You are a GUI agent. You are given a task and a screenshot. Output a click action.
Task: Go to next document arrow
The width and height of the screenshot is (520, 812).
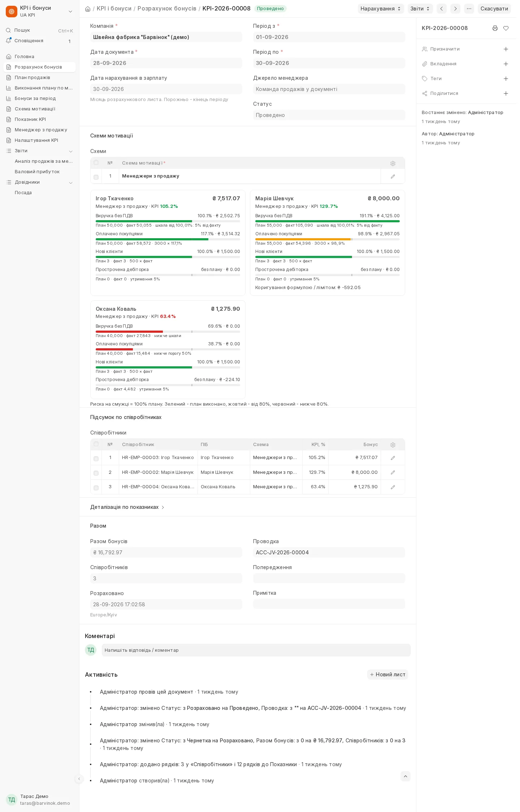pos(455,9)
